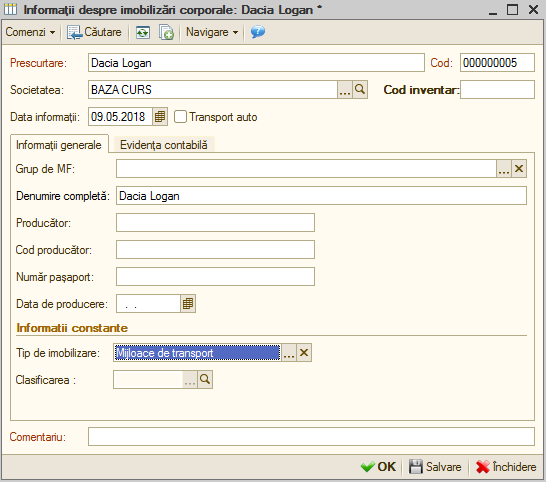This screenshot has width=546, height=482.
Task: Click the OK button
Action: click(x=379, y=467)
